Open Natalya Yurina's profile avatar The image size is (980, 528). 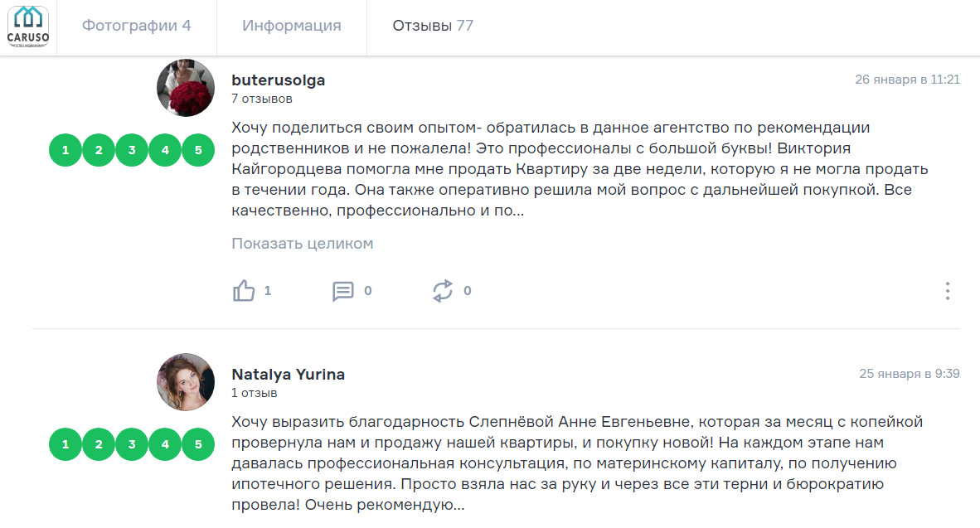click(x=186, y=381)
